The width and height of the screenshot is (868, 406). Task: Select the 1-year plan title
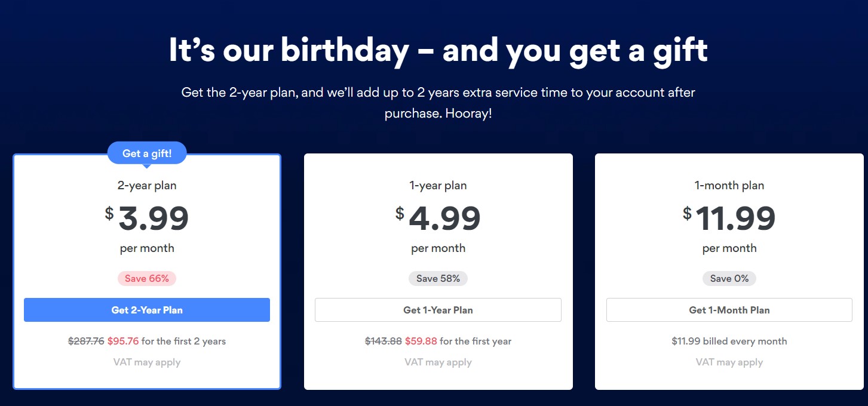438,186
